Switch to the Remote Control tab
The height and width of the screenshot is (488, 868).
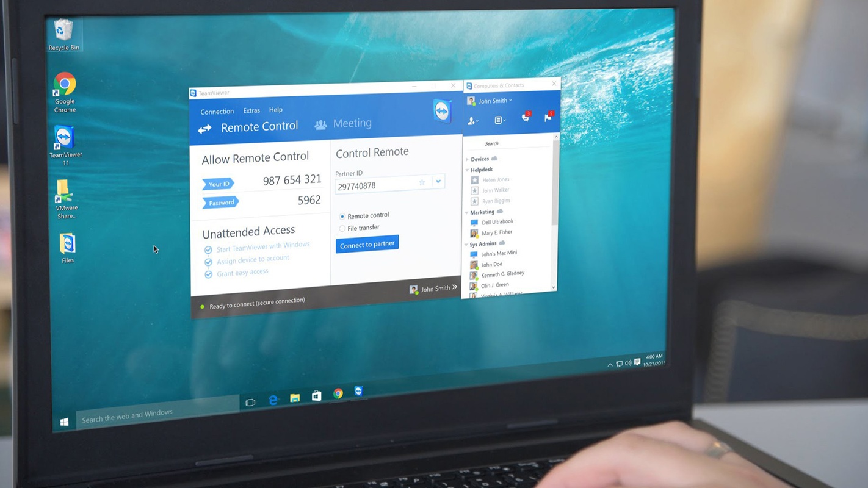tap(248, 127)
